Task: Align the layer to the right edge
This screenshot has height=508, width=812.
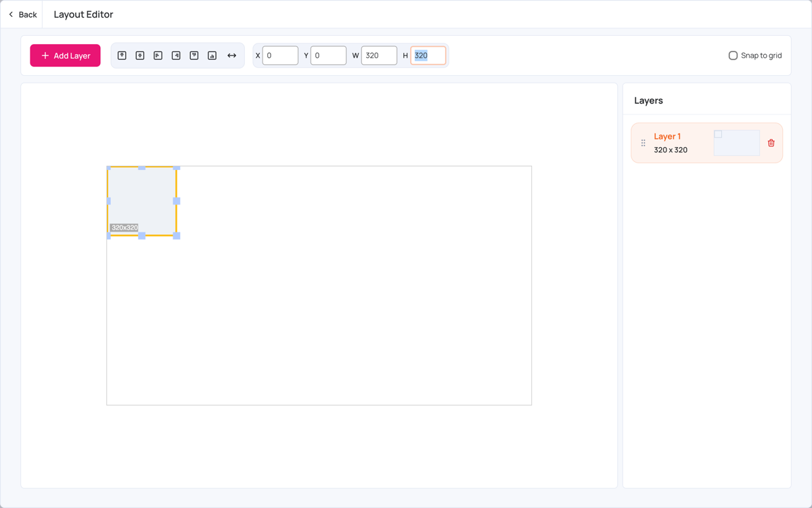Action: [x=176, y=56]
